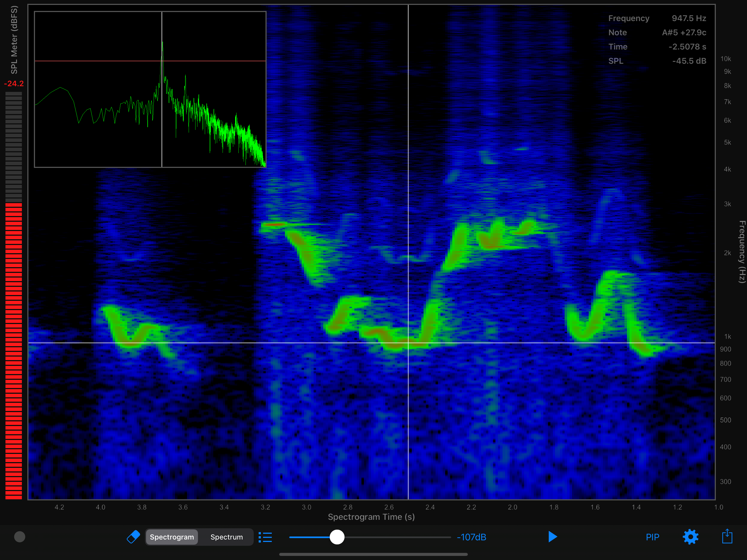Tap the spectrum inset graph thumbnail

click(150, 89)
